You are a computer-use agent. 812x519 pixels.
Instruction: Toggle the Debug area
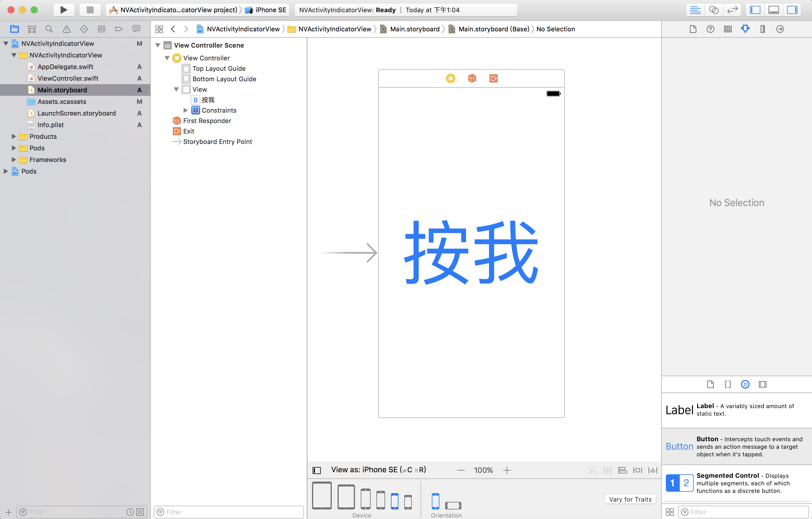click(773, 10)
